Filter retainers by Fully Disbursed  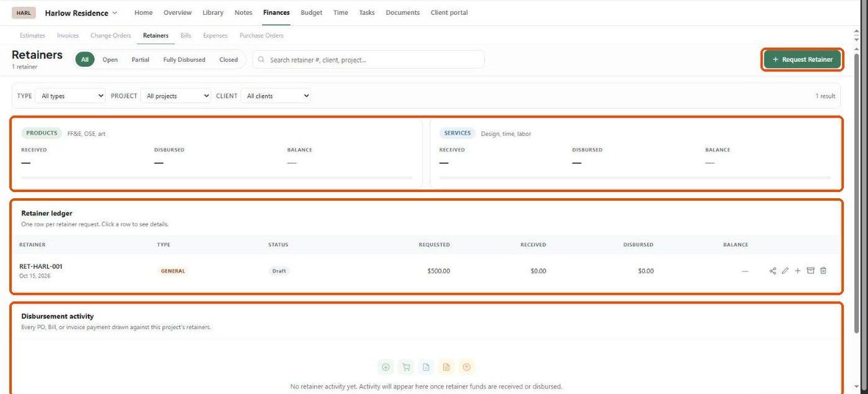(x=184, y=59)
